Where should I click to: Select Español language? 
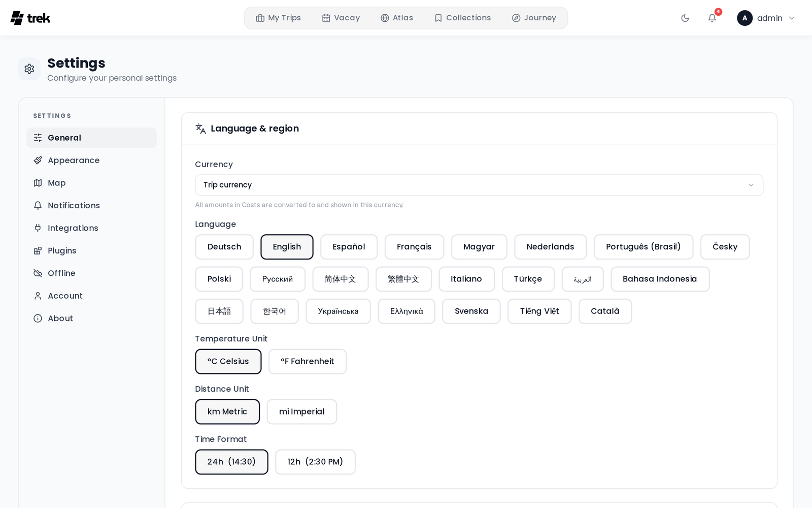349,247
